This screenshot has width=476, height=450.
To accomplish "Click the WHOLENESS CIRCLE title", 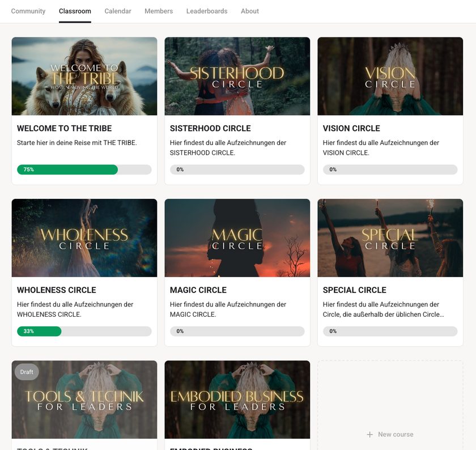I will pyautogui.click(x=57, y=290).
